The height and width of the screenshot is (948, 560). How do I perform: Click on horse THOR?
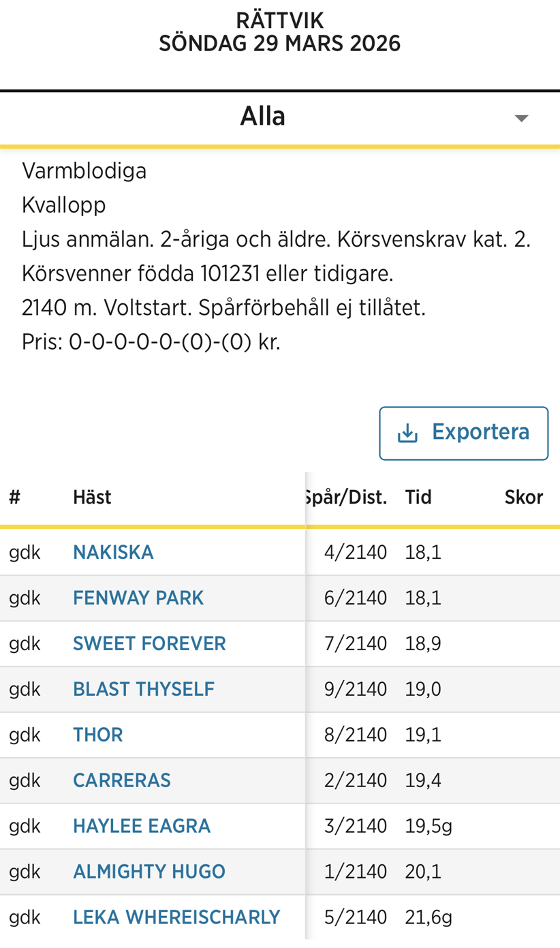click(98, 735)
